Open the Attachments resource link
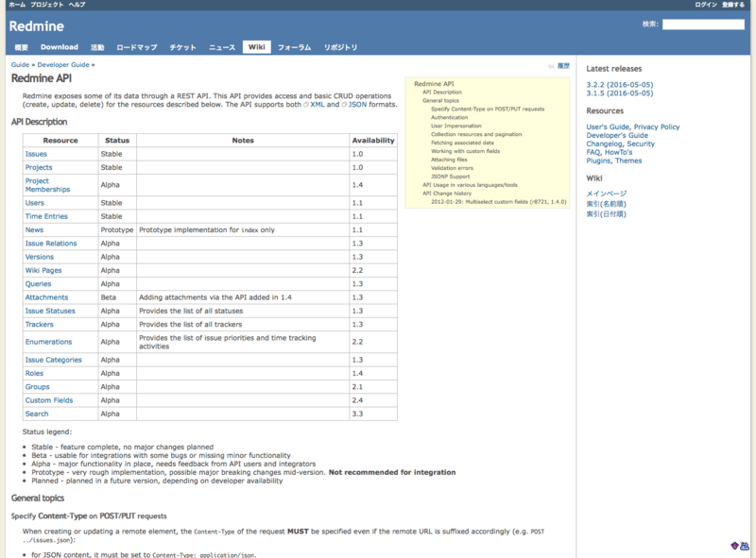Viewport: 756px width, 558px height. click(46, 297)
